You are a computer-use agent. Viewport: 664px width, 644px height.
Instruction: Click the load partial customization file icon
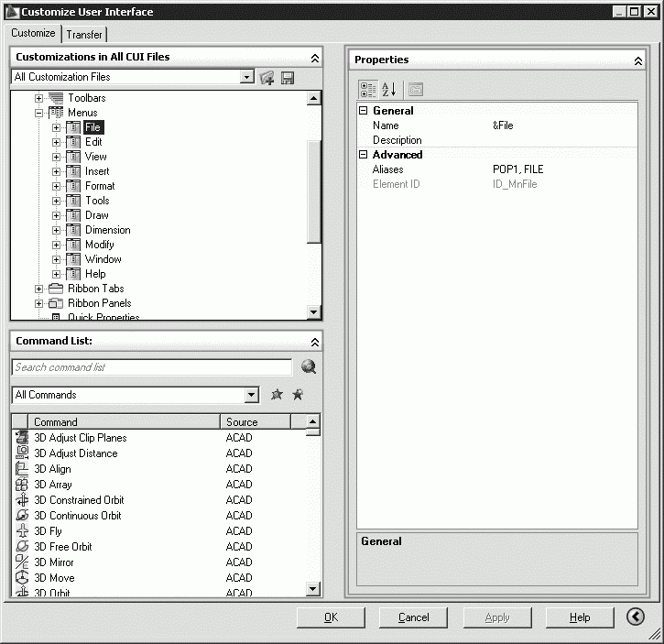tap(267, 78)
